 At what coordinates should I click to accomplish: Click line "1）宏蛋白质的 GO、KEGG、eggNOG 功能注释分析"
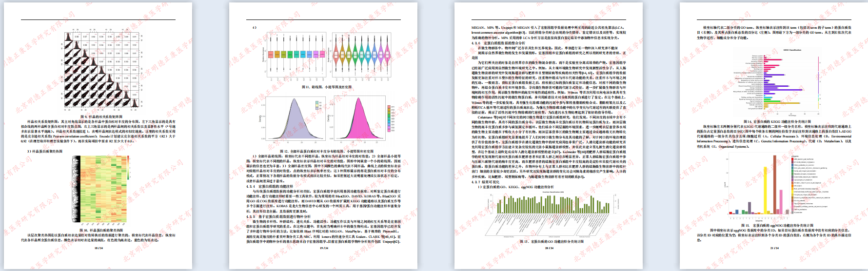[x=516, y=187]
